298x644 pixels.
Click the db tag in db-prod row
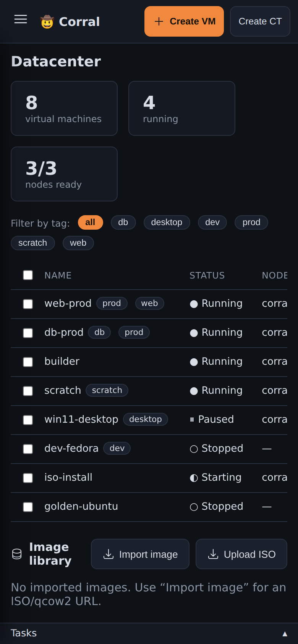100,332
